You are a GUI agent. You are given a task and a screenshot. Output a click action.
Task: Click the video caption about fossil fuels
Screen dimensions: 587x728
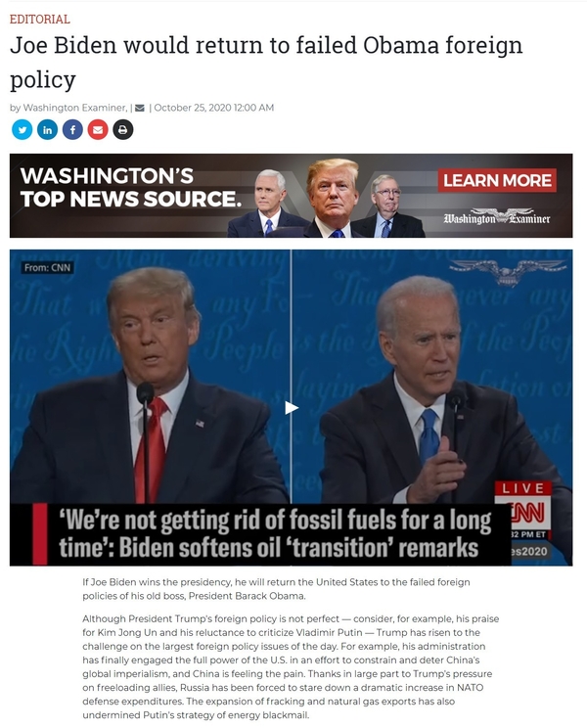(x=275, y=534)
